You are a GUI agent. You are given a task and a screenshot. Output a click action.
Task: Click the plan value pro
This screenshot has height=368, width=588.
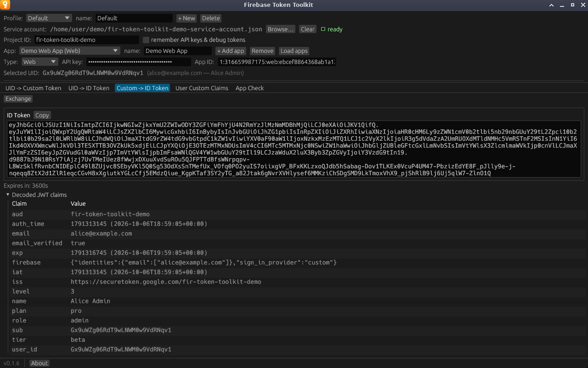76,310
